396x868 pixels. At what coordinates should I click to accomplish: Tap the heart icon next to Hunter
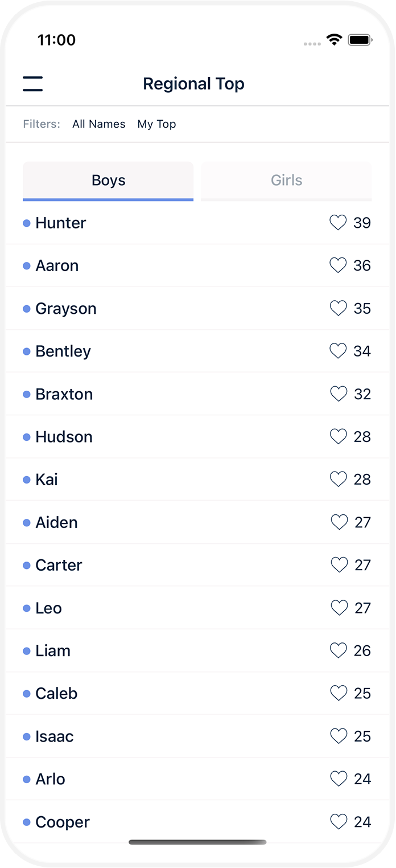338,223
